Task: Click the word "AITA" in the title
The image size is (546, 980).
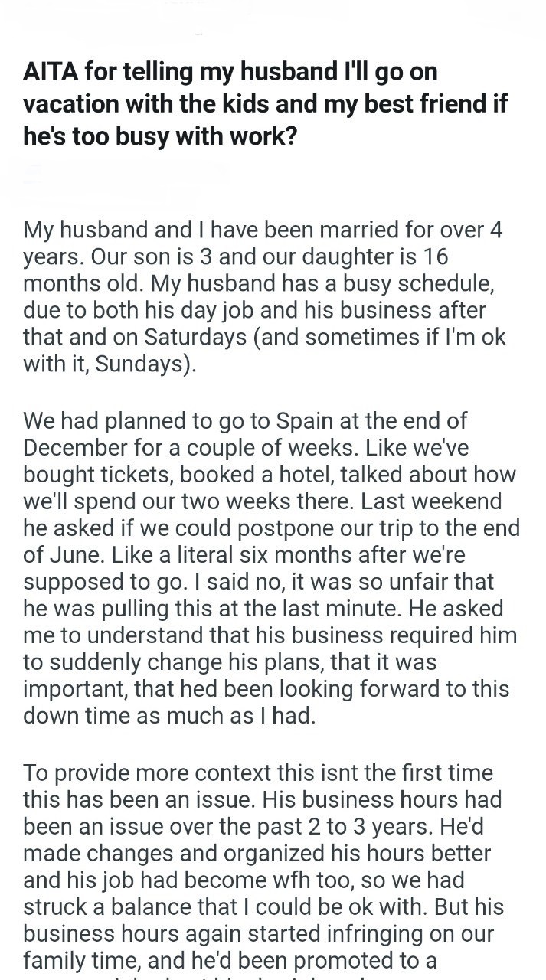Action: pos(51,73)
